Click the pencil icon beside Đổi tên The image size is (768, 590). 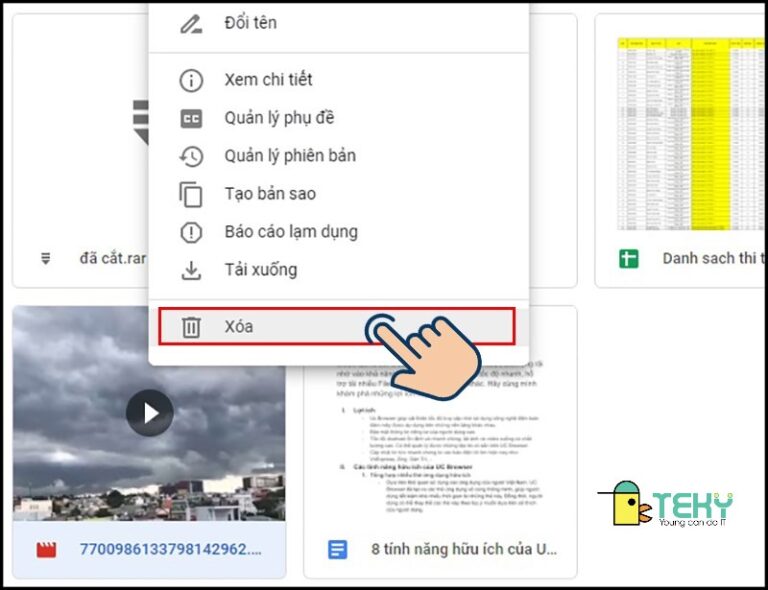pyautogui.click(x=190, y=23)
